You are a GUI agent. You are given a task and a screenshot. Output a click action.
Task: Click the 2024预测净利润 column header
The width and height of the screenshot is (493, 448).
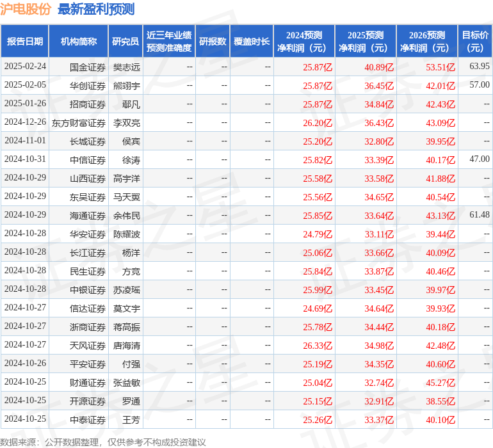[x=304, y=41]
